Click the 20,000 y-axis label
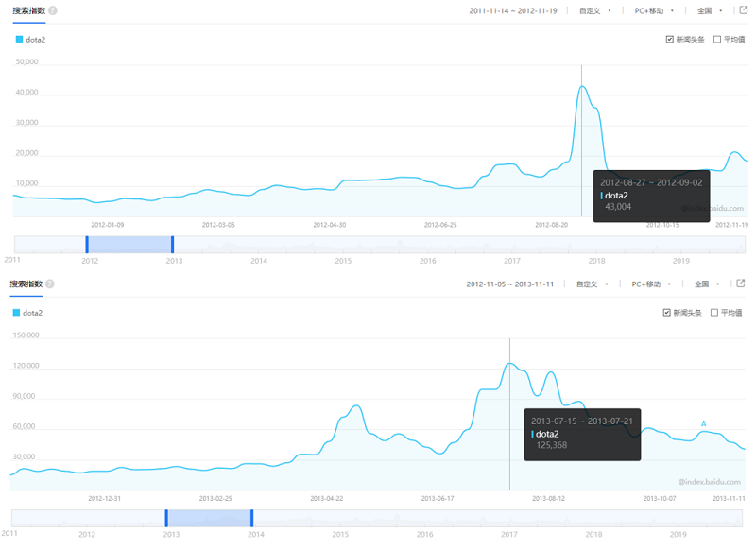 (x=26, y=153)
